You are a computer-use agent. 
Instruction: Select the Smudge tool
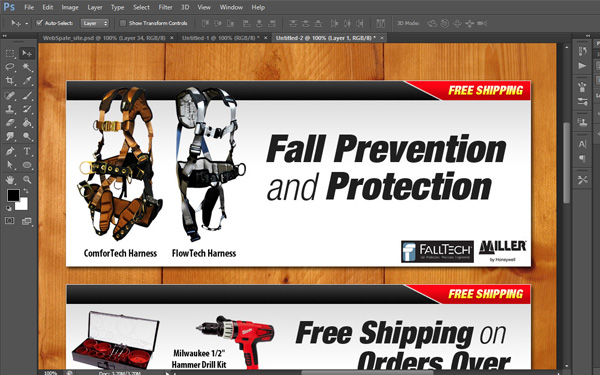(x=10, y=137)
